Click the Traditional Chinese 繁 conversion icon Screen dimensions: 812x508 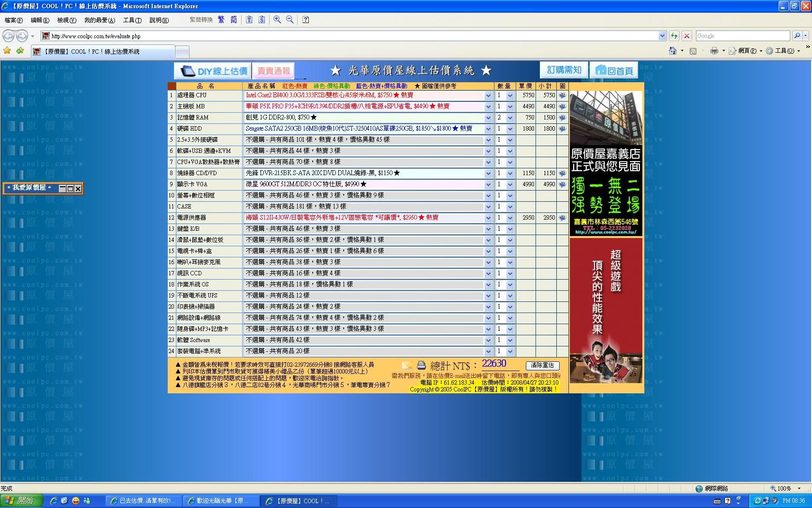(x=221, y=20)
